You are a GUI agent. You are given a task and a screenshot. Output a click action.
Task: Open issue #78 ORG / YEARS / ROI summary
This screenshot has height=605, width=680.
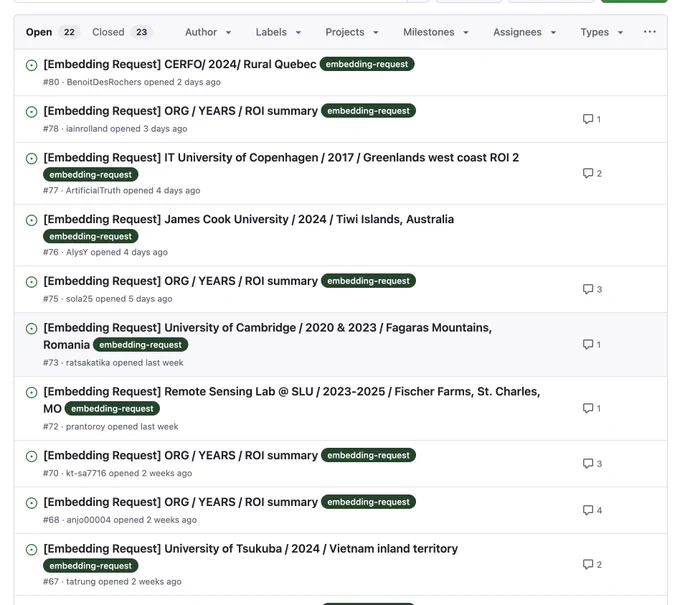click(180, 111)
